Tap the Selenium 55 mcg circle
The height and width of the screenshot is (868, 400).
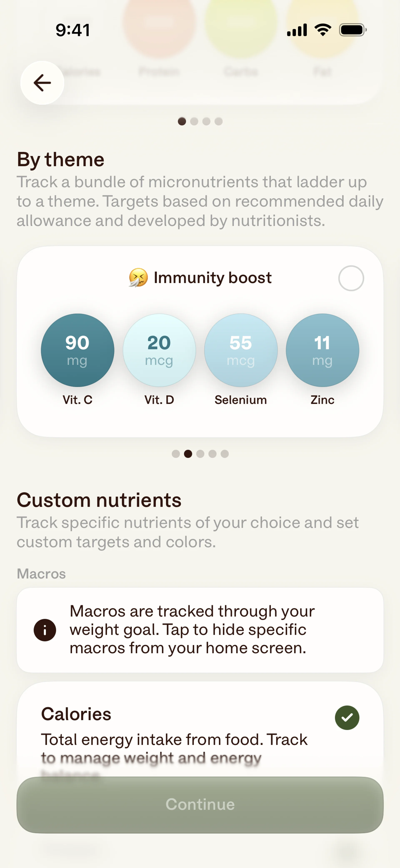241,350
